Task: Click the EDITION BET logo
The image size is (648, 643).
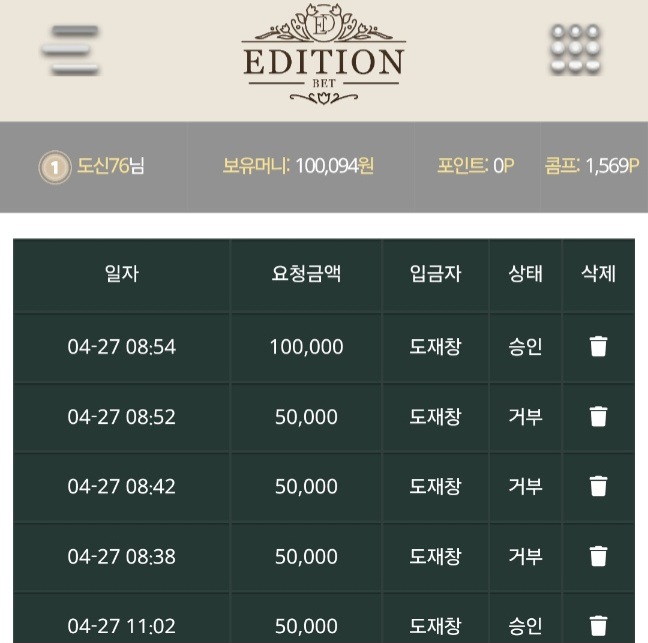Action: [324, 54]
